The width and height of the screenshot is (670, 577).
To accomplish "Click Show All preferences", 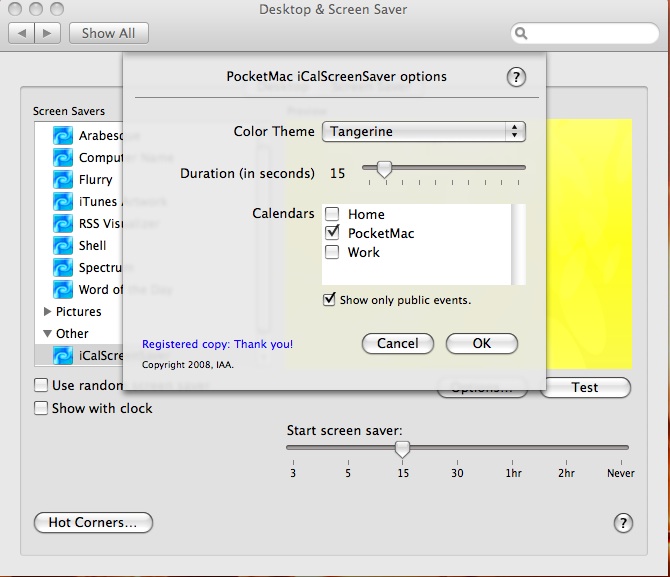I will 109,33.
